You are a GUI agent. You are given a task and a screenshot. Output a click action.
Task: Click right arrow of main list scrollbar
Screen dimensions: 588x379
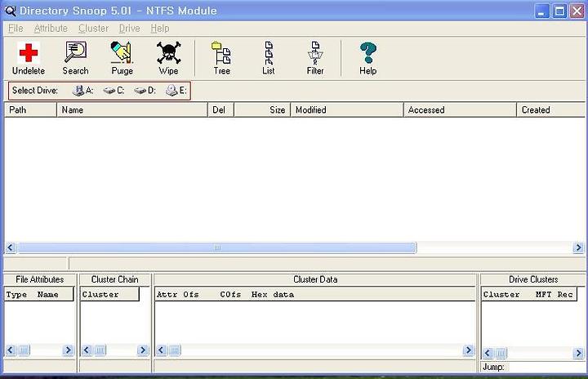(579, 247)
